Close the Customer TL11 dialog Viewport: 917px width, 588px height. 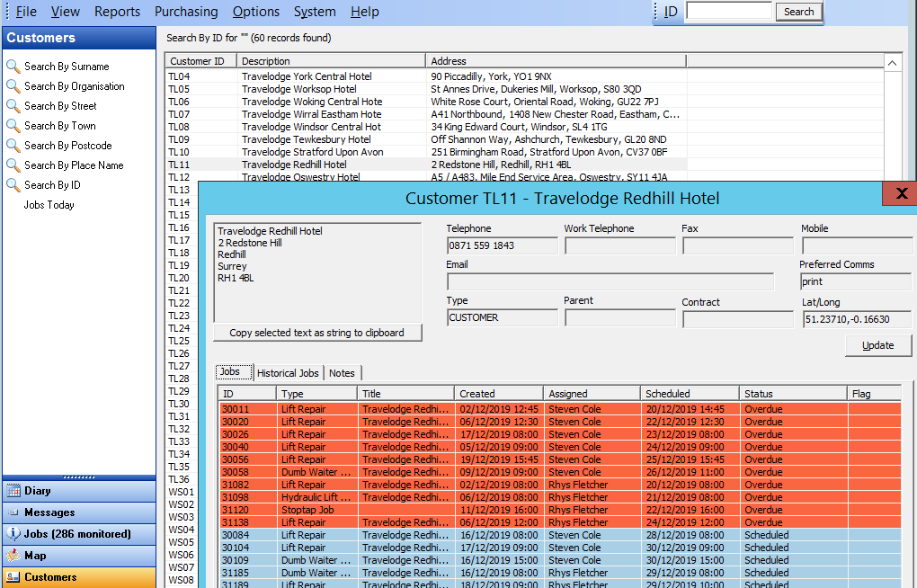click(x=900, y=193)
